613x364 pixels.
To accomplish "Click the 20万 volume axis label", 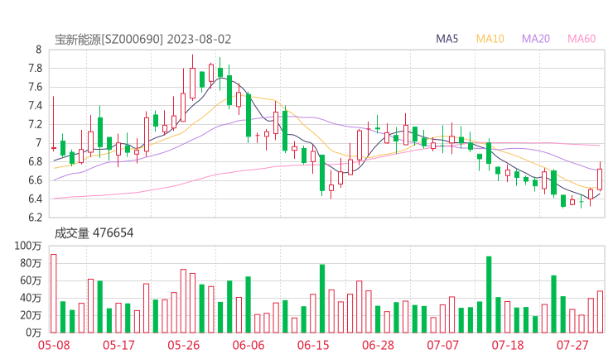I will tap(31, 315).
